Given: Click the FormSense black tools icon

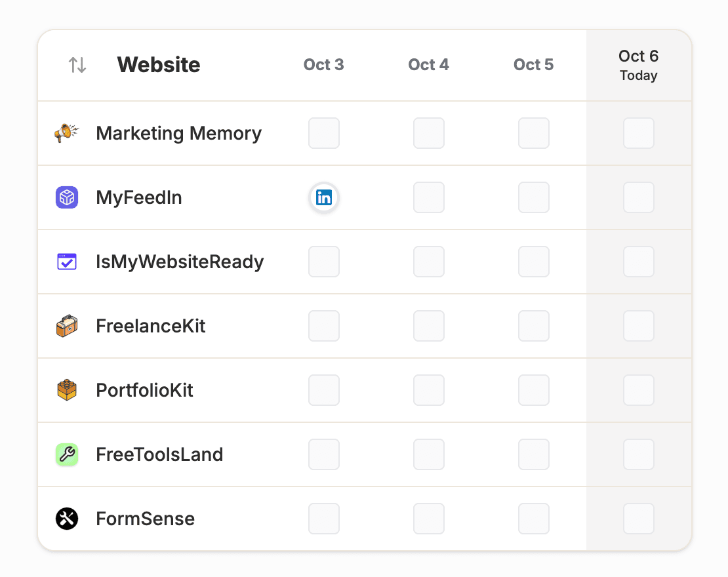Looking at the screenshot, I should pos(67,519).
